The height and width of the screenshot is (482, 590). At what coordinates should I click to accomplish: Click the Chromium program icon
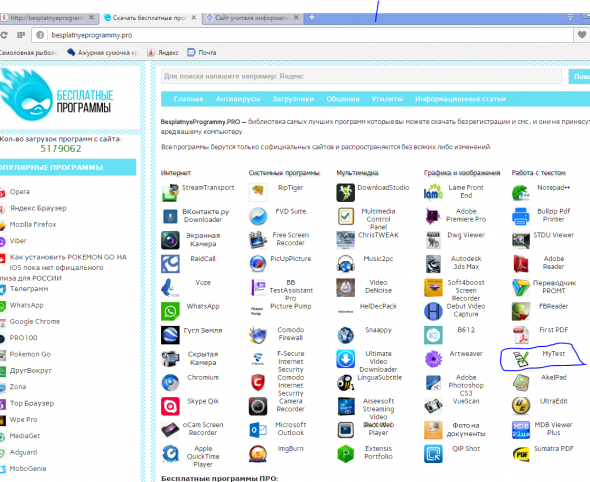click(x=170, y=383)
